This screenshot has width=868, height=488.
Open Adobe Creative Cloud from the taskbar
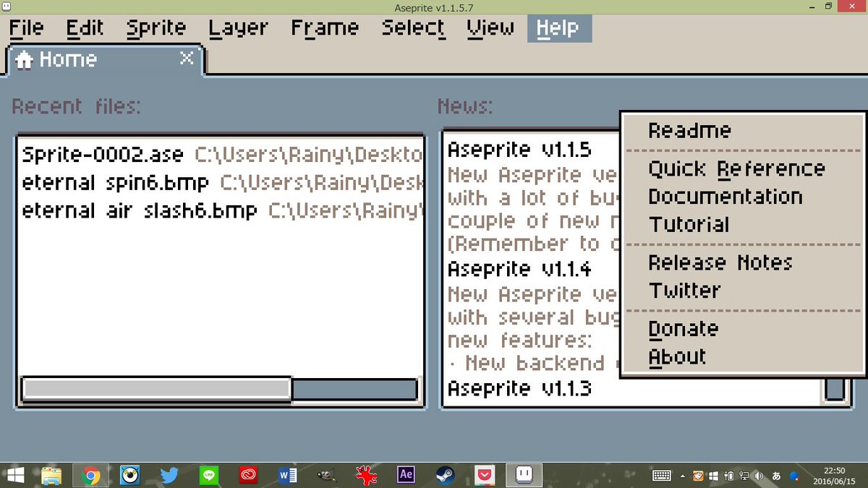249,475
